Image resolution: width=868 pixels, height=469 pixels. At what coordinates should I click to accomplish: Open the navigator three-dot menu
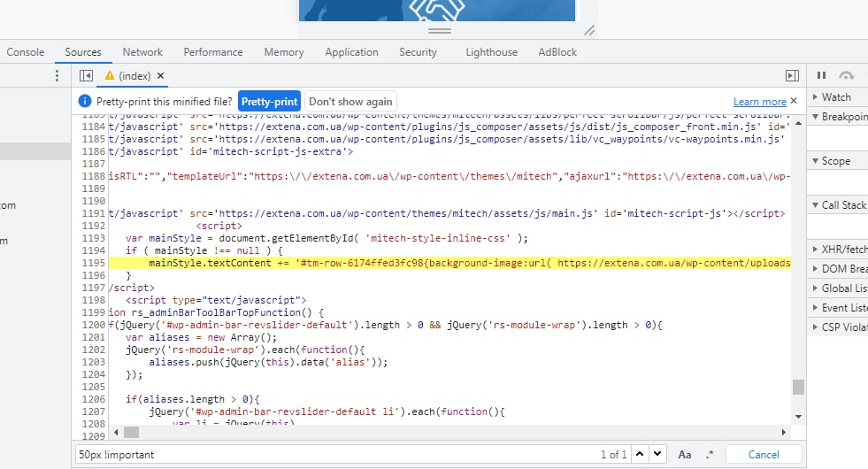(57, 76)
